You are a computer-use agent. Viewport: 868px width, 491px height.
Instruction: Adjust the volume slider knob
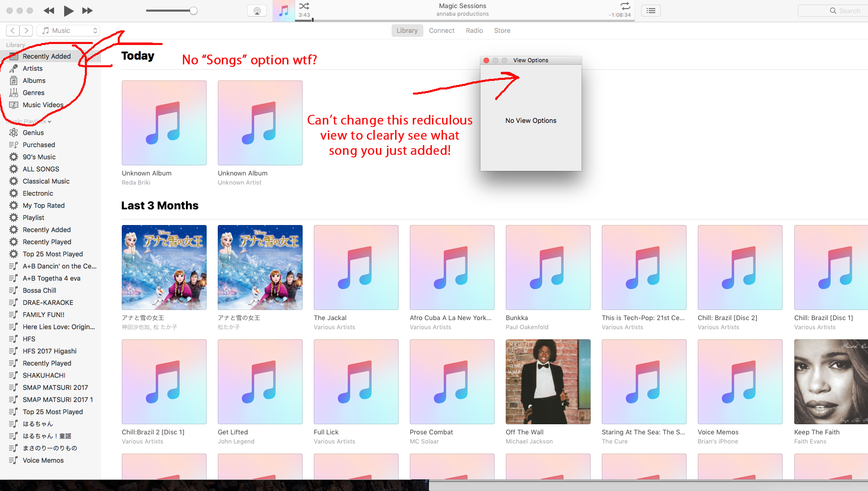[194, 11]
